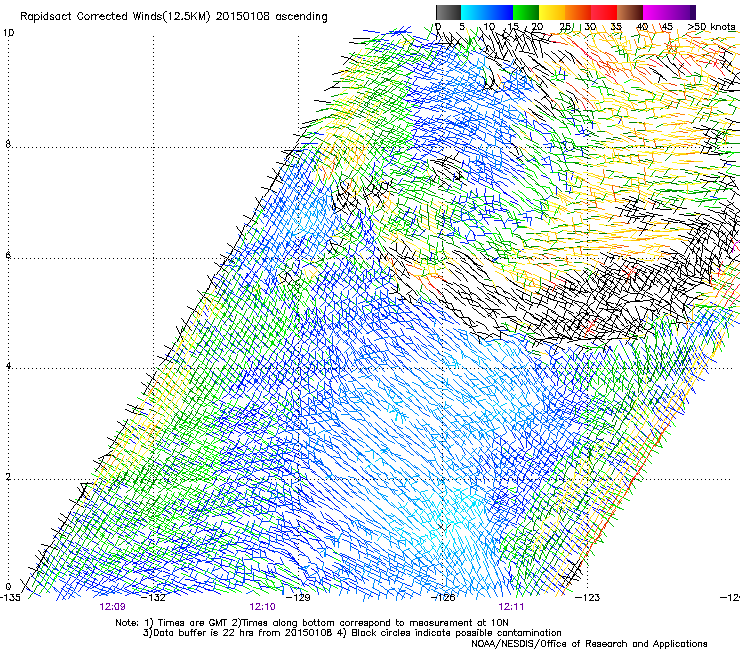
Task: Click the "10" latitude axis label
Action: tap(8, 33)
